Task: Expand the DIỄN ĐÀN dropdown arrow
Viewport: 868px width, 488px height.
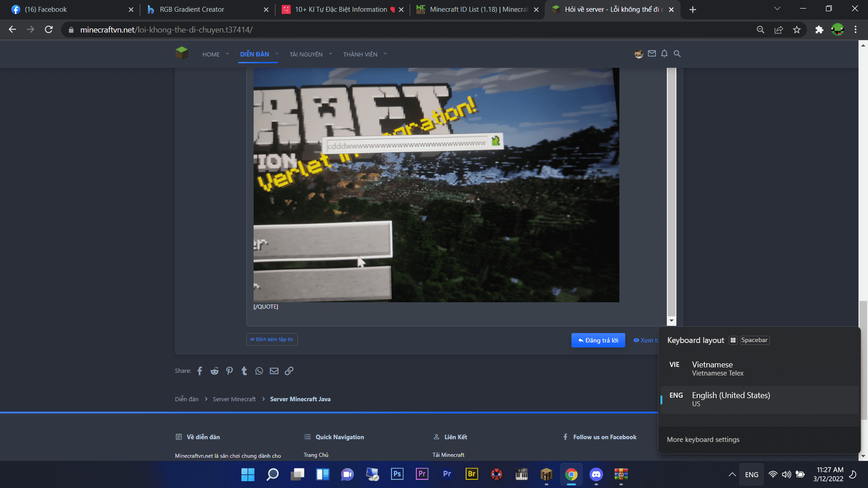Action: 277,54
